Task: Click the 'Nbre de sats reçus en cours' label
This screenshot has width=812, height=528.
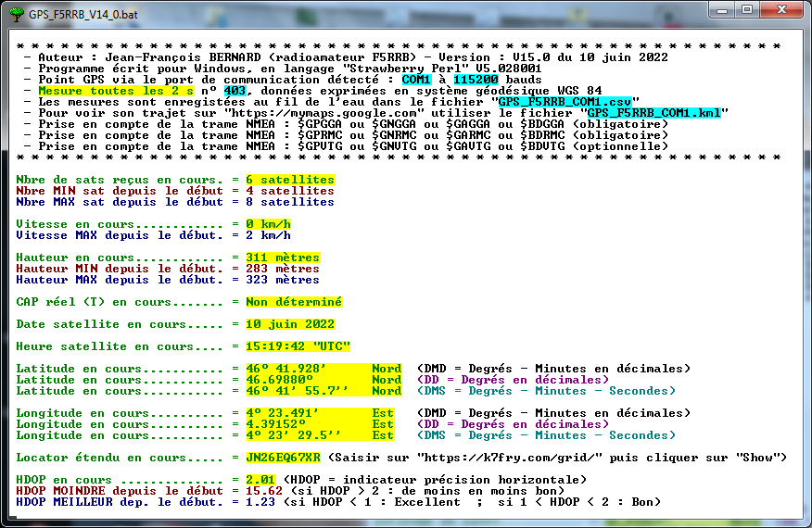Action: click(120, 180)
